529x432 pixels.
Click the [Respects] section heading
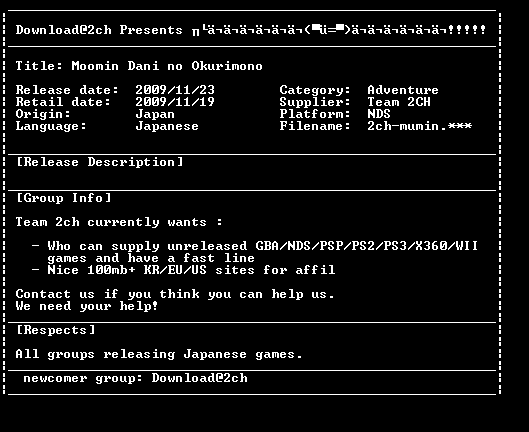click(x=56, y=330)
